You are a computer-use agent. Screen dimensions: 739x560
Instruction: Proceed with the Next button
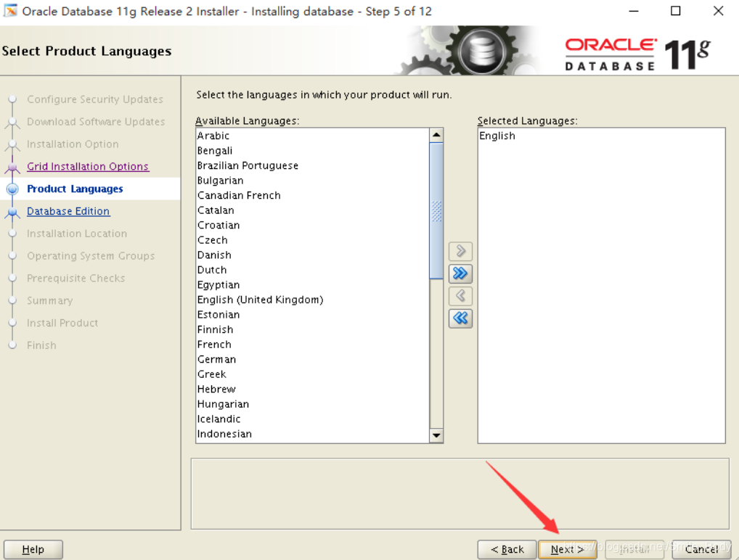coord(568,549)
